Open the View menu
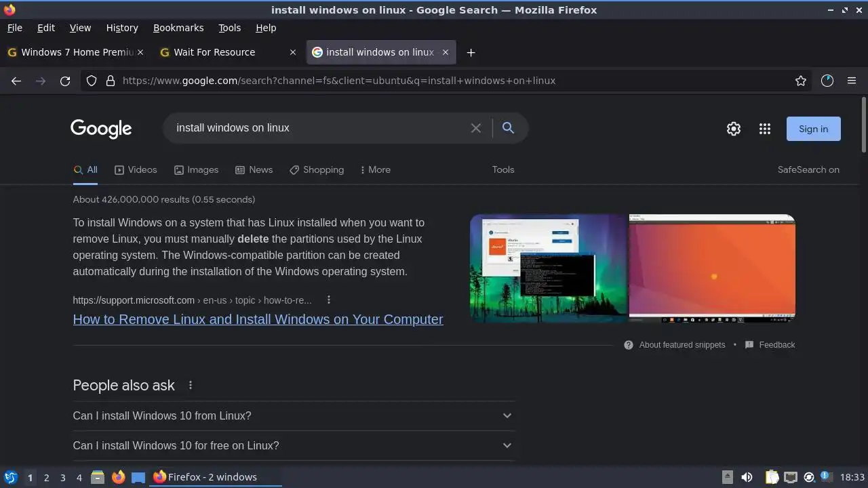This screenshot has height=488, width=868. pyautogui.click(x=80, y=28)
